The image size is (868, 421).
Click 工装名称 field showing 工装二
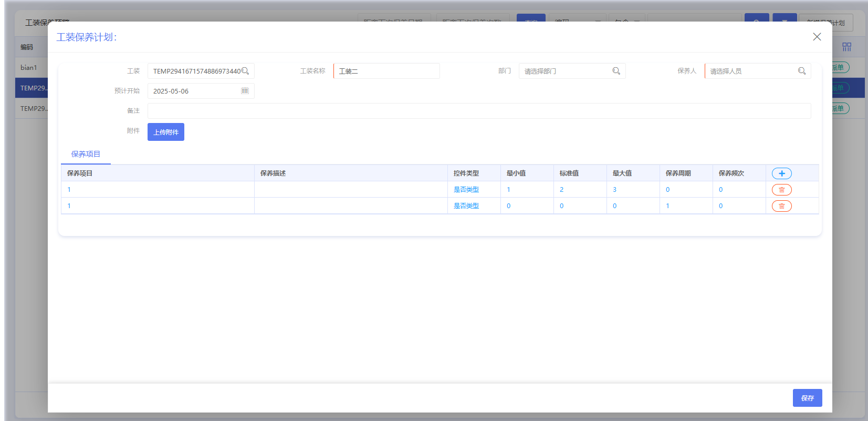coord(386,71)
